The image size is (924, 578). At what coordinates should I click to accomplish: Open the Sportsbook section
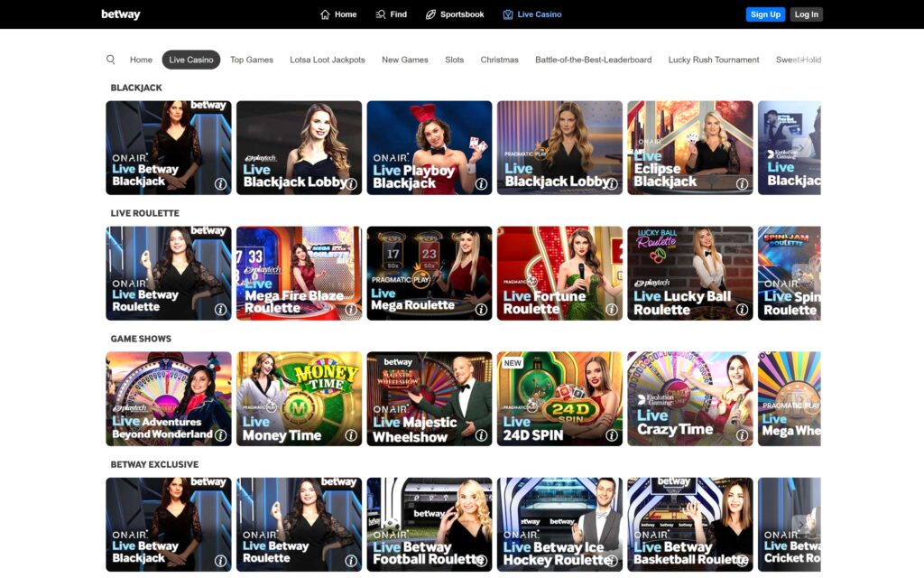click(x=455, y=14)
